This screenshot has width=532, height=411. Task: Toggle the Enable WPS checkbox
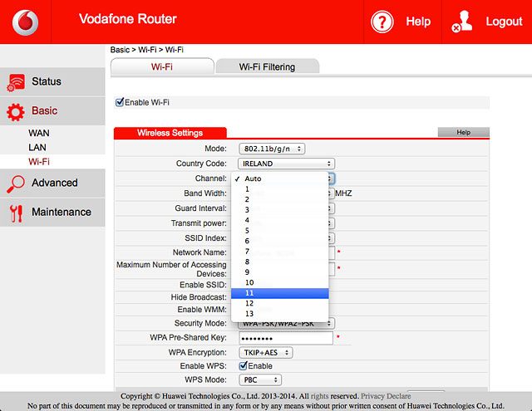click(243, 365)
